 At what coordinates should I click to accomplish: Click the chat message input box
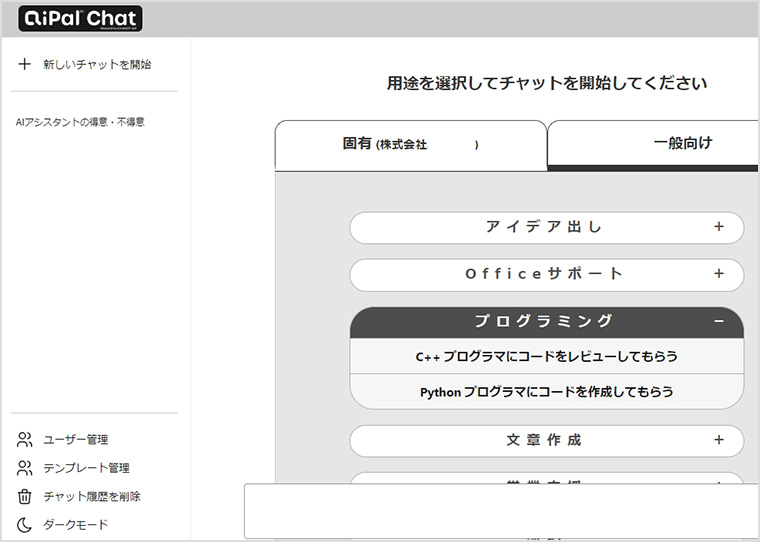point(501,510)
